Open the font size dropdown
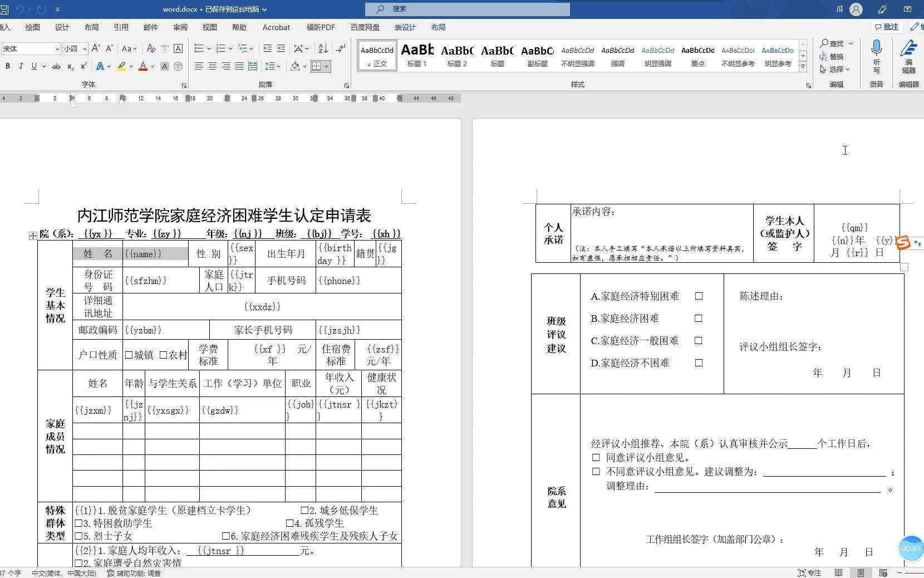The height and width of the screenshot is (578, 924). (x=85, y=49)
